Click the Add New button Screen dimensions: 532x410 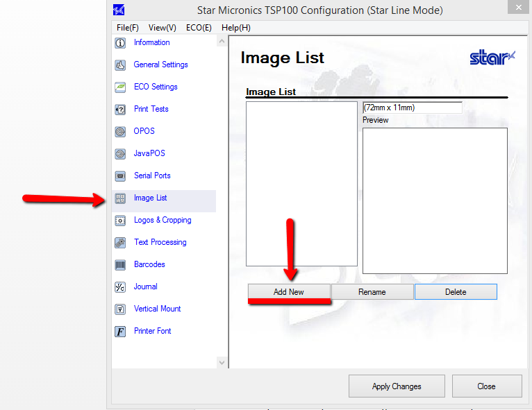click(289, 292)
